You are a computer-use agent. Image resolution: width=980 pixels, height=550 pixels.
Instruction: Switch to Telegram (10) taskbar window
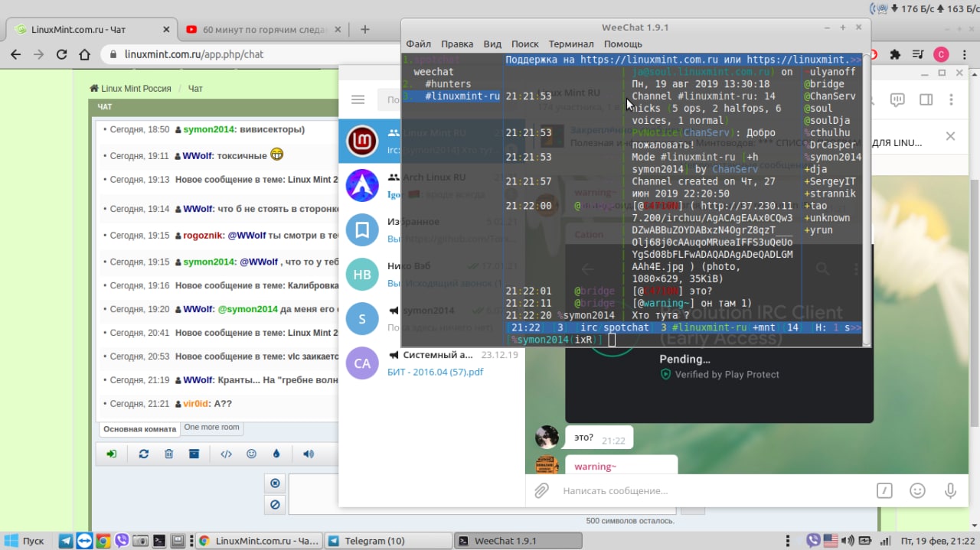click(x=388, y=541)
